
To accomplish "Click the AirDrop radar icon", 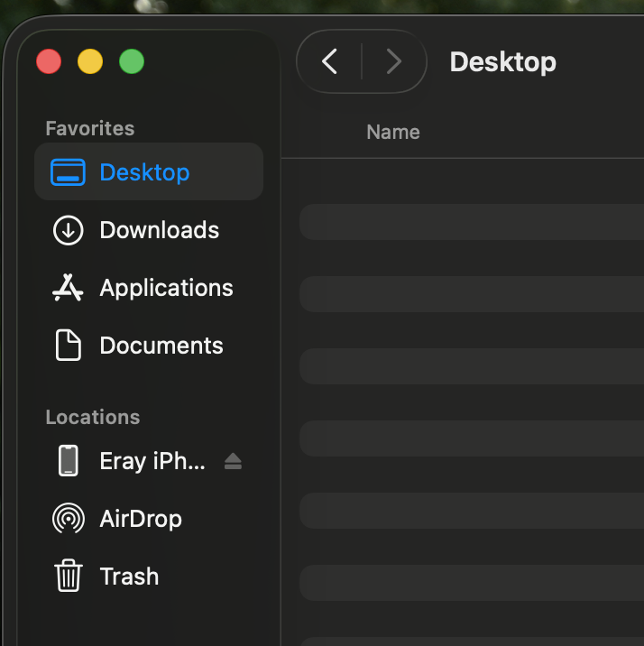I will tap(69, 518).
